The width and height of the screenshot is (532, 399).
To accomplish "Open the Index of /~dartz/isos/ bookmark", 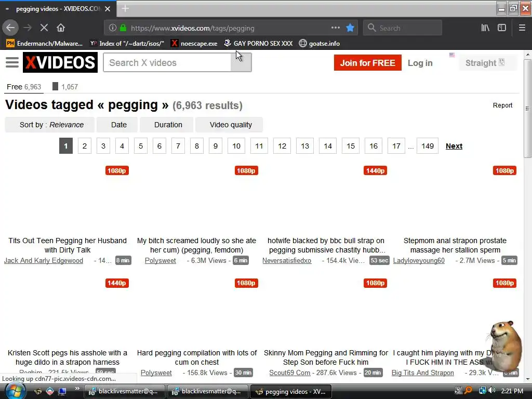I will click(127, 44).
